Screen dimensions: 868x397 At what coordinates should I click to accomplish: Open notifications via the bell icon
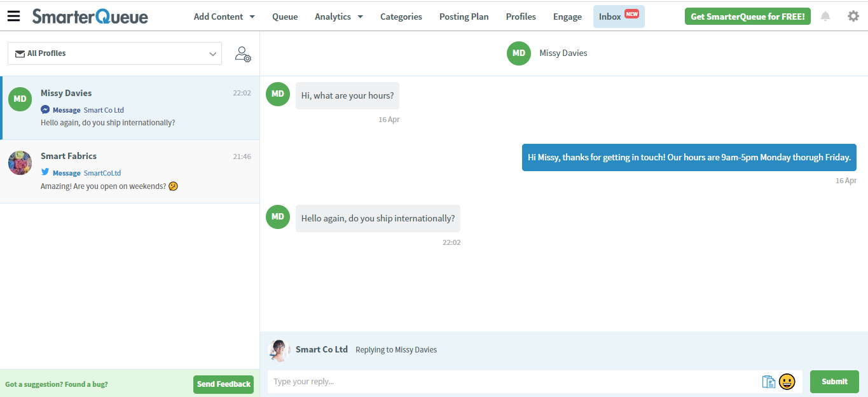825,16
